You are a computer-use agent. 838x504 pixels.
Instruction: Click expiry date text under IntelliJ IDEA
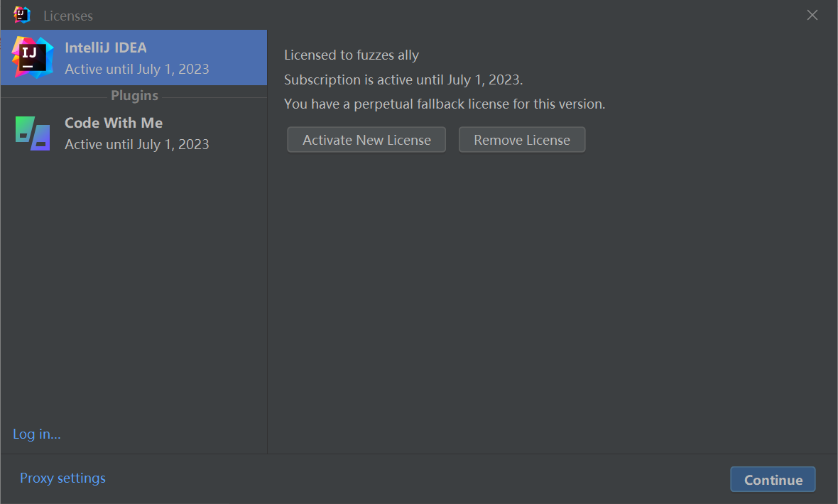137,69
